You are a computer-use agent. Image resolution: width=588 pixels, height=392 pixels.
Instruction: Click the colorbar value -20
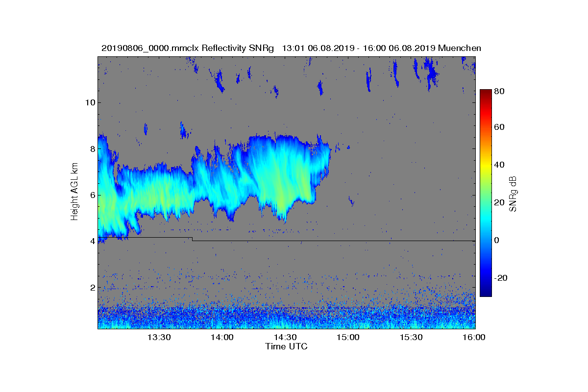[x=501, y=278]
